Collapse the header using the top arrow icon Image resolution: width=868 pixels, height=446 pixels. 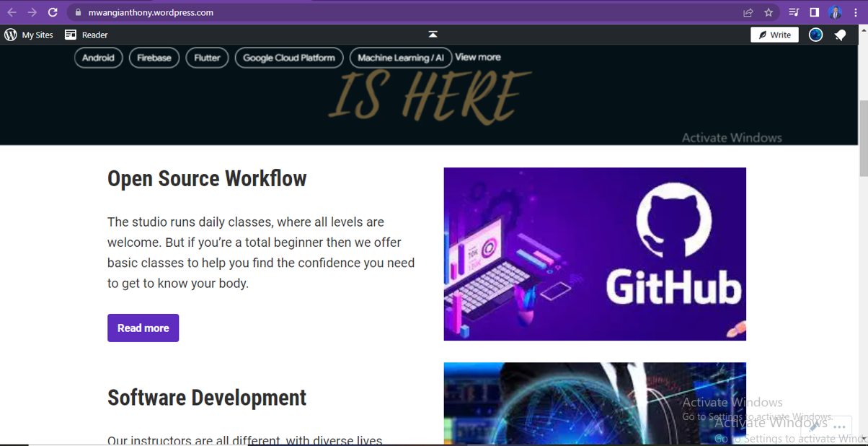[433, 34]
